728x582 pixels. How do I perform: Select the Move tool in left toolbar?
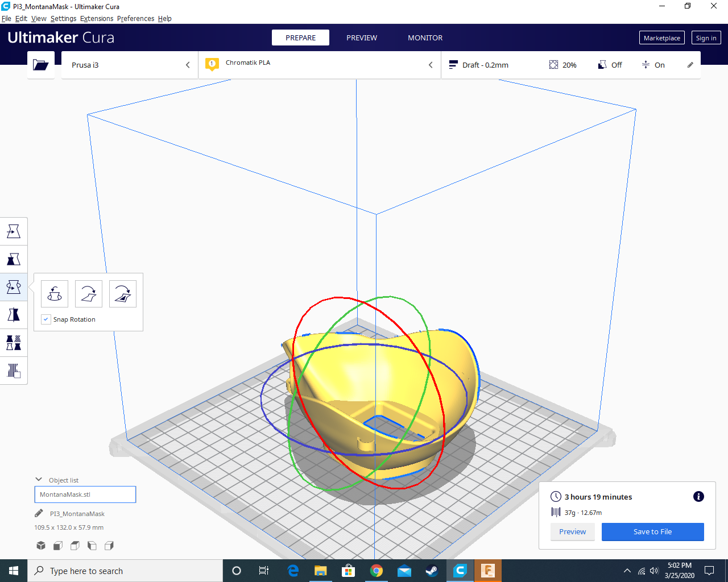click(14, 231)
